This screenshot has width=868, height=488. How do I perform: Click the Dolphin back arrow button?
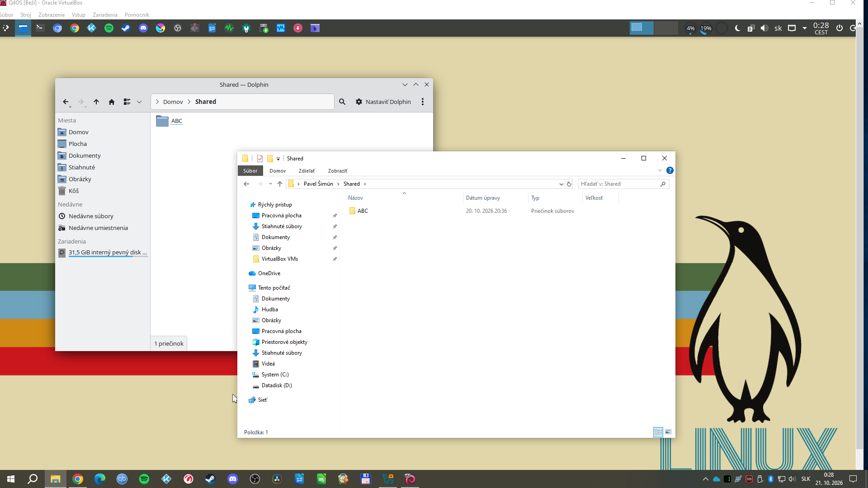tap(66, 102)
